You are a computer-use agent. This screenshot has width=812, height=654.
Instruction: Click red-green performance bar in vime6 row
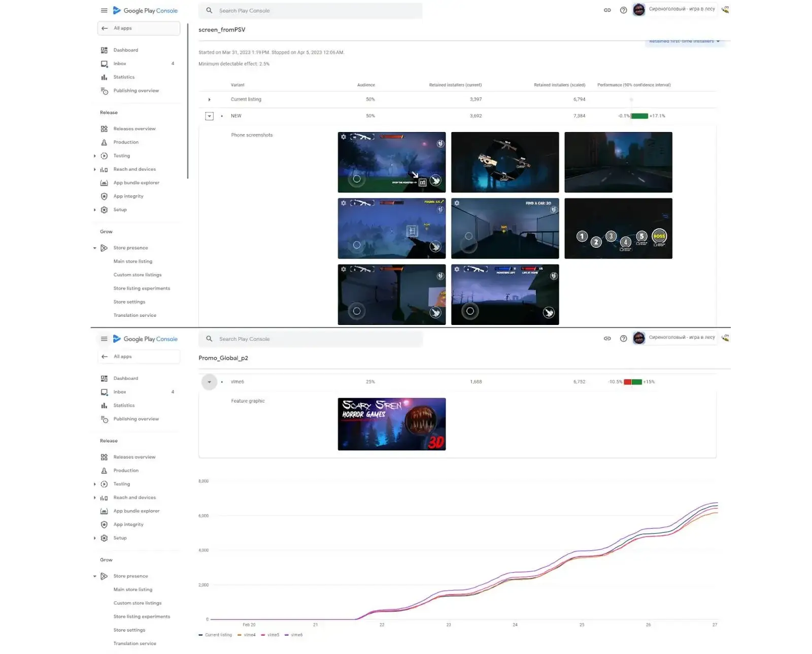(633, 382)
